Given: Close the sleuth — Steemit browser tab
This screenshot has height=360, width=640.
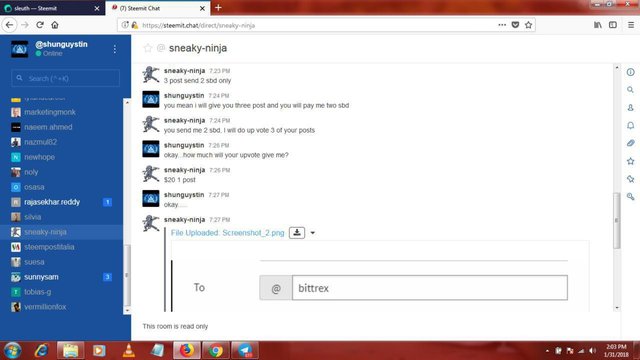Looking at the screenshot, I should coord(97,8).
